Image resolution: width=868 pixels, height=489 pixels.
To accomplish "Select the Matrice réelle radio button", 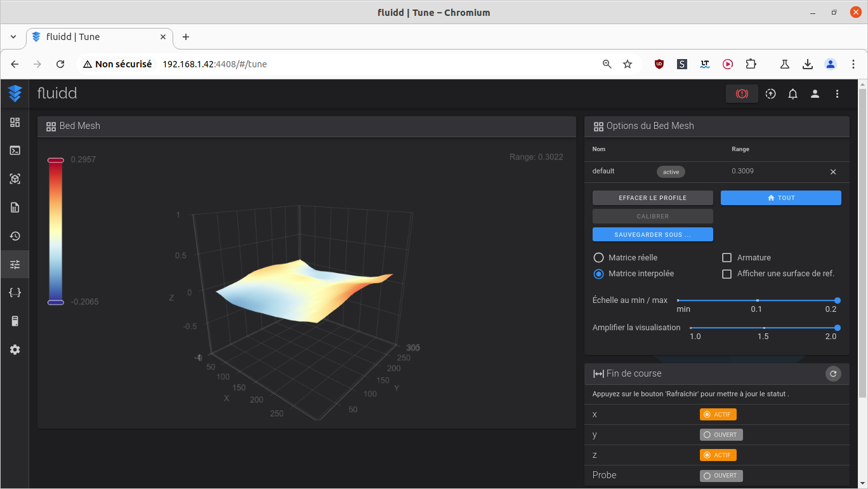I will pos(598,257).
